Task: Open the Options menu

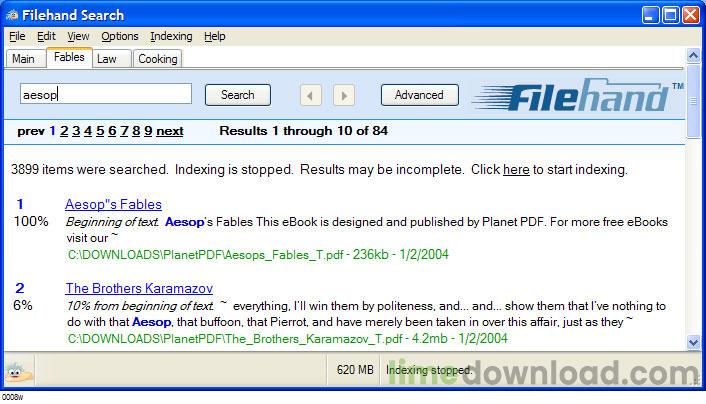Action: [119, 36]
